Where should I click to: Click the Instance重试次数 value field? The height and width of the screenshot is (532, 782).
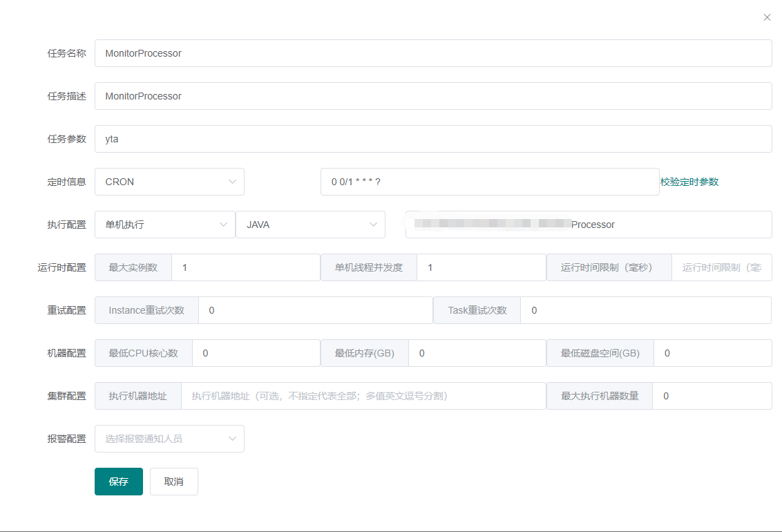pyautogui.click(x=316, y=311)
